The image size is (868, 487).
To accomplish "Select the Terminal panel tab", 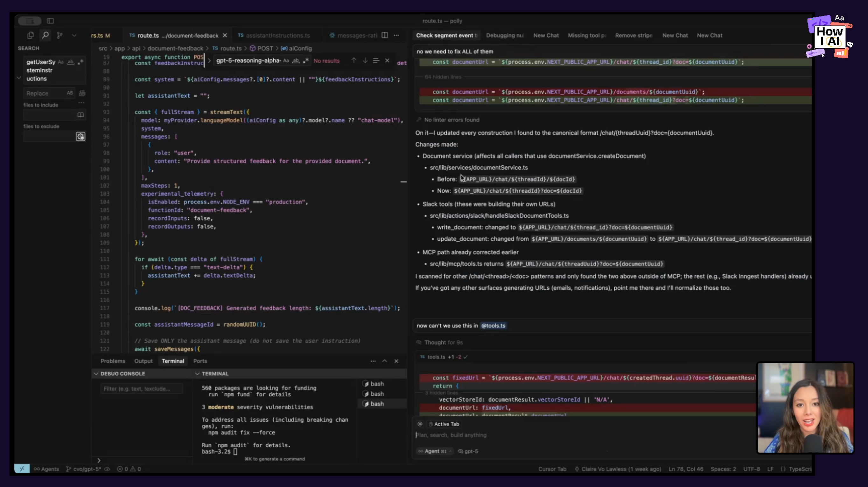I will [x=173, y=361].
